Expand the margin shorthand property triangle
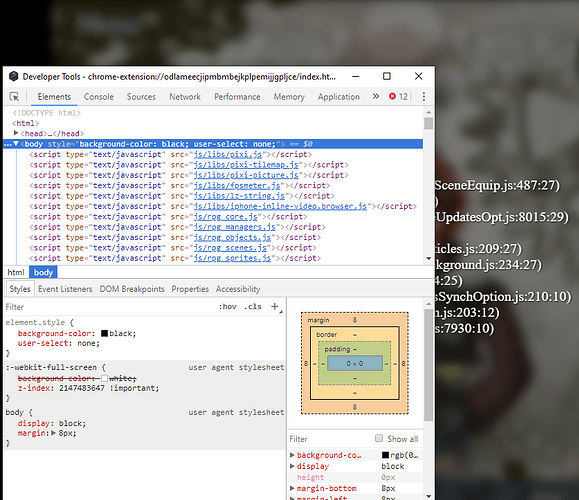 pyautogui.click(x=54, y=433)
